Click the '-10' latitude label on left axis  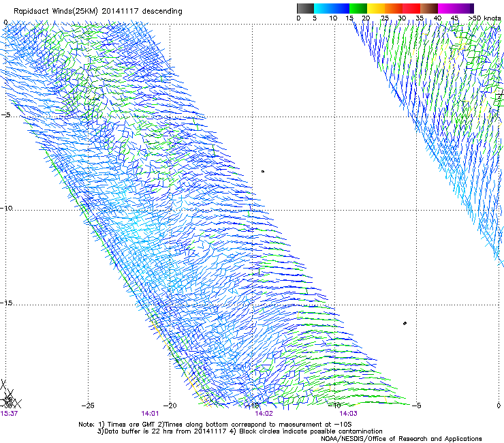[6, 208]
